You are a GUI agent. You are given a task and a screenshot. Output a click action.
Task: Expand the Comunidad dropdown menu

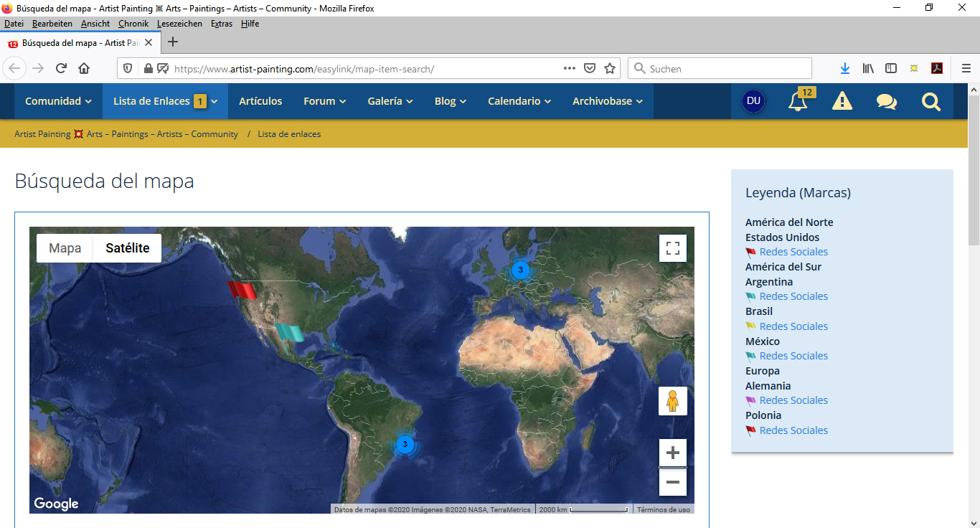(x=58, y=101)
